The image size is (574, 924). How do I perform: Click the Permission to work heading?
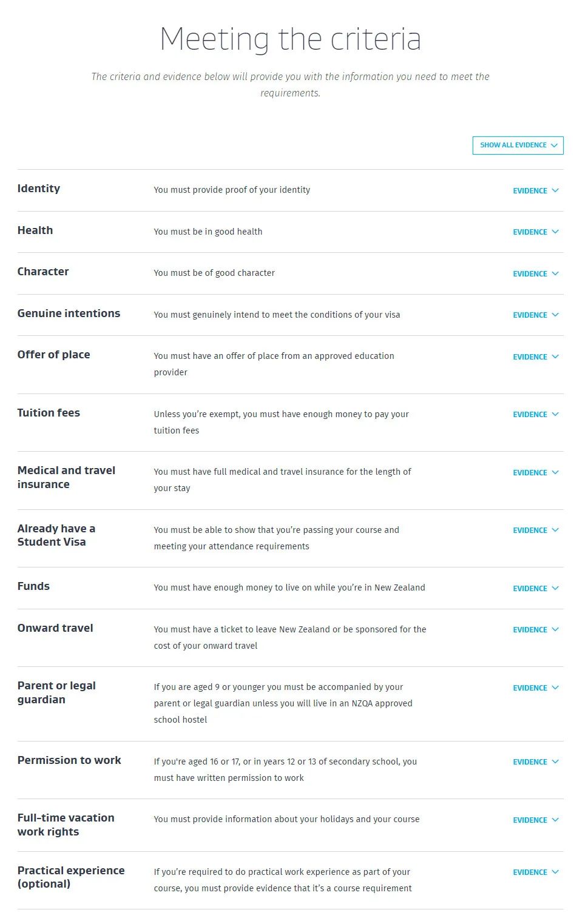click(x=69, y=760)
